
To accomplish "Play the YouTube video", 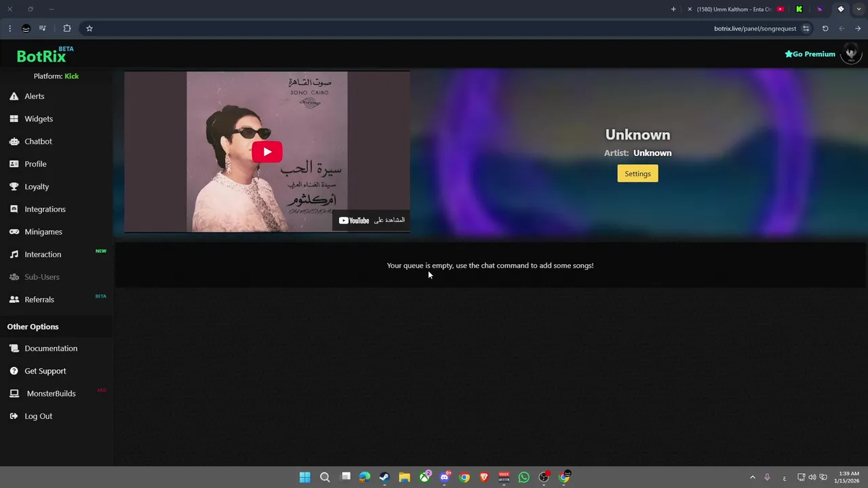I will [267, 152].
